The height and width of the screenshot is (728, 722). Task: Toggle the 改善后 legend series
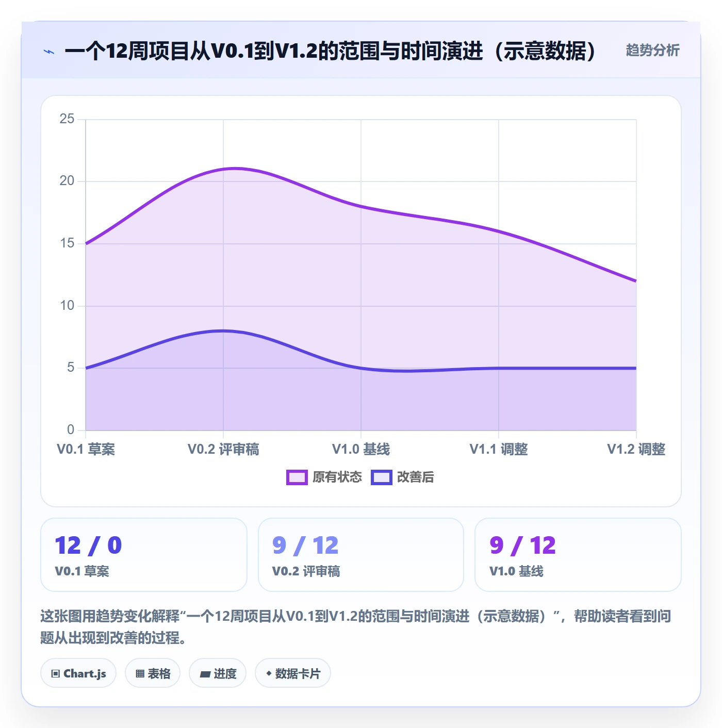[402, 477]
